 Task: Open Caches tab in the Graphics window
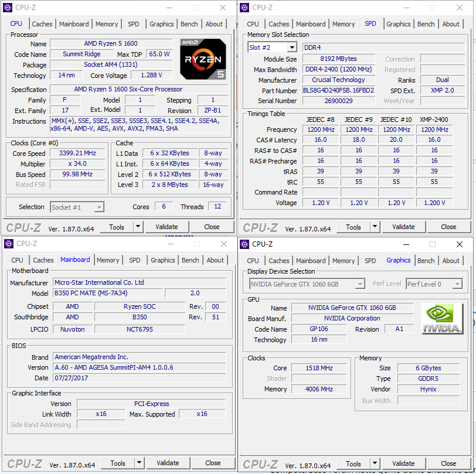pos(278,261)
